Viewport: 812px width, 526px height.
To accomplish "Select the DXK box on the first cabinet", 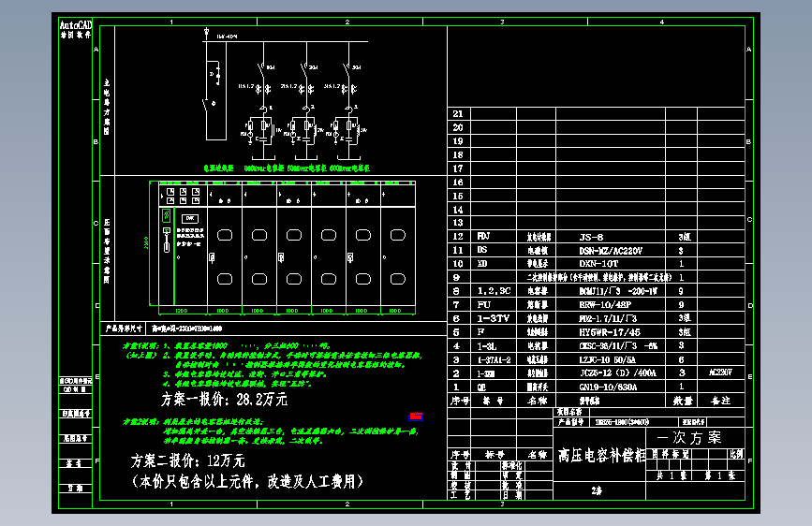I will coord(190,218).
